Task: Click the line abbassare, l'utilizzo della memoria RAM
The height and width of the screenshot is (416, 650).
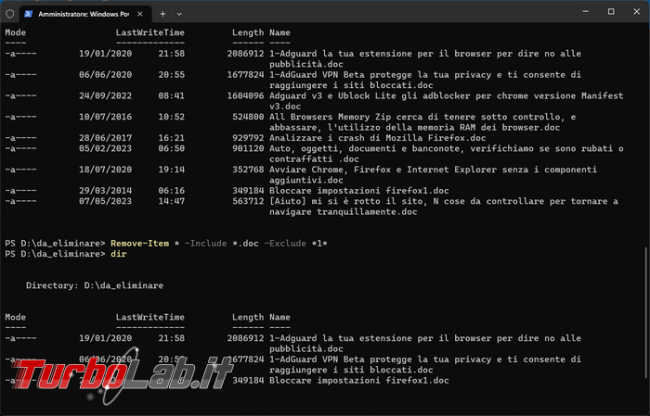Action: click(x=415, y=127)
